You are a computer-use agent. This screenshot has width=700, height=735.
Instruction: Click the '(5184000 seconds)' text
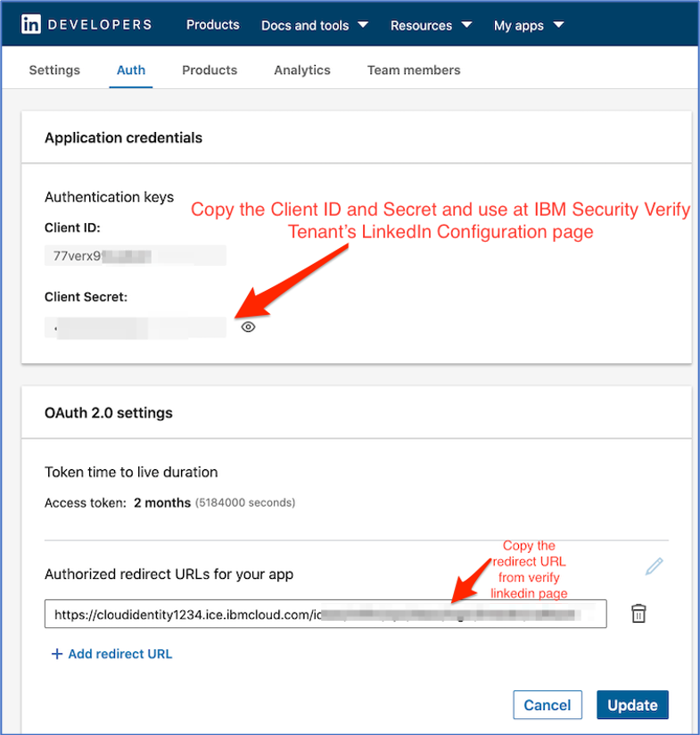245,502
